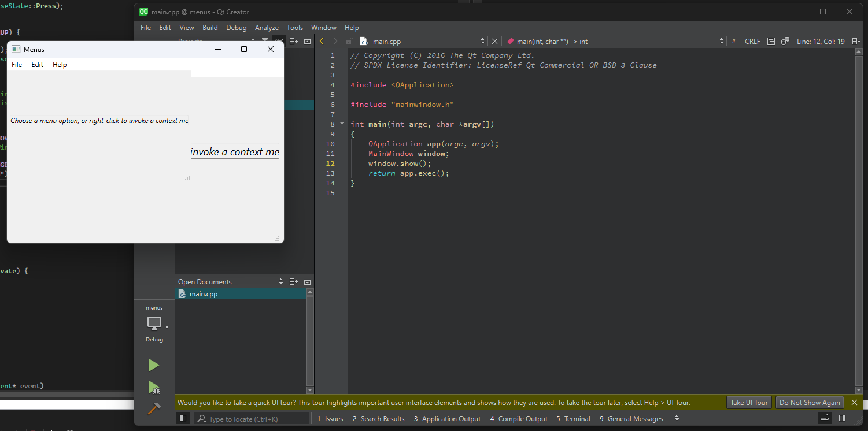Screen dimensions: 868x431
Task: Click the Line: 12, Col: 19 indicator
Action: coord(821,41)
